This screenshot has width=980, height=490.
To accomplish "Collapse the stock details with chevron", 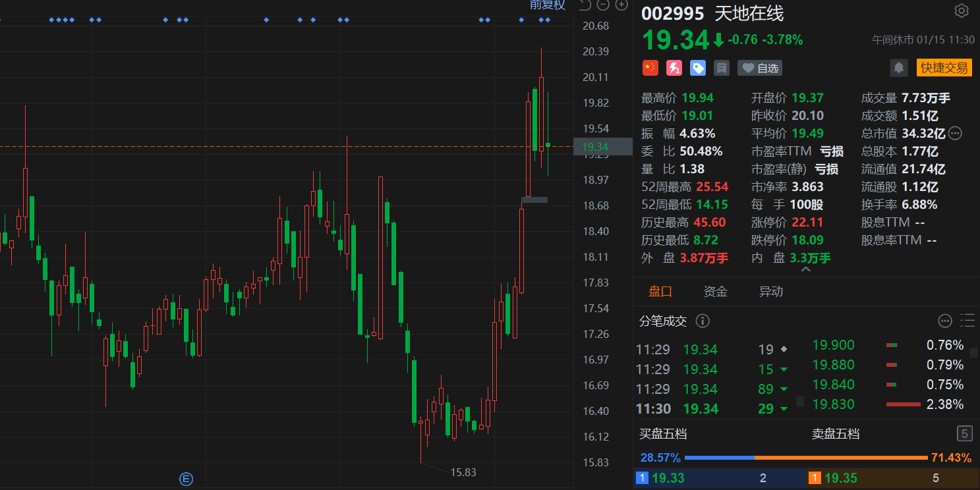I will pos(806,269).
